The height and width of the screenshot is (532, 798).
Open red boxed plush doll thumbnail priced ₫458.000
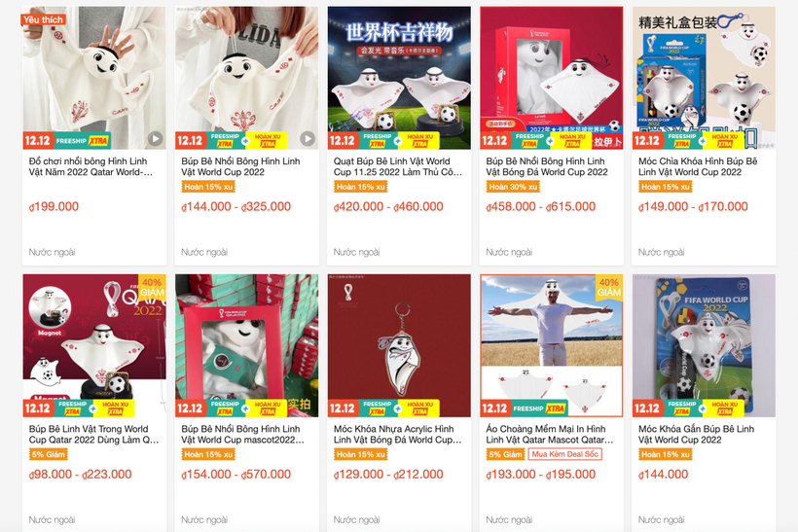(x=551, y=78)
